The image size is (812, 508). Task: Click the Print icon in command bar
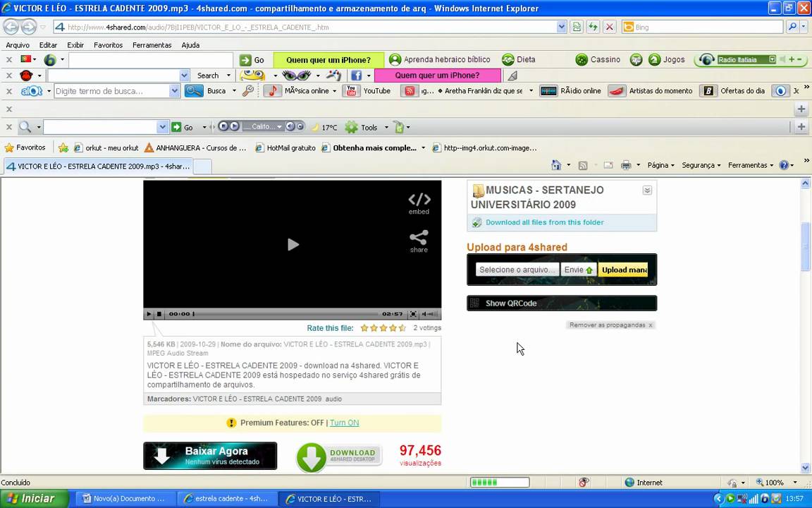pyautogui.click(x=626, y=165)
